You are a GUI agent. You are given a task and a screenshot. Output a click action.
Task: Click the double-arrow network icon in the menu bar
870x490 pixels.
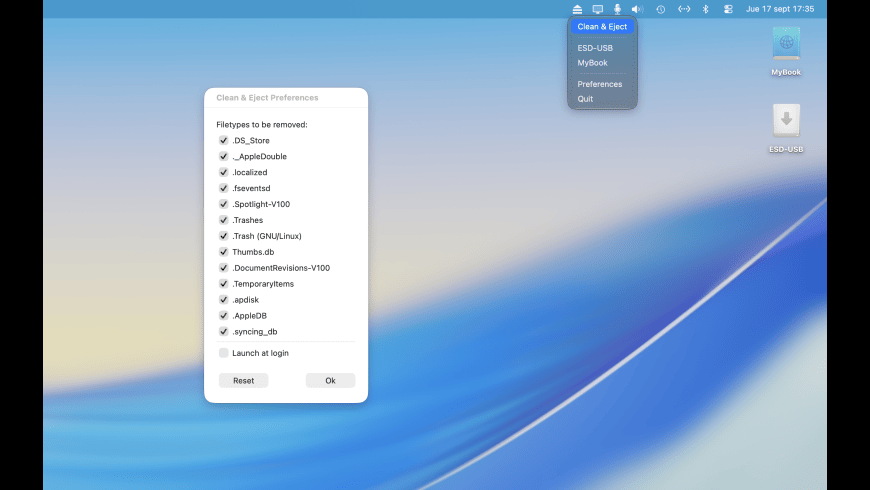coord(684,9)
